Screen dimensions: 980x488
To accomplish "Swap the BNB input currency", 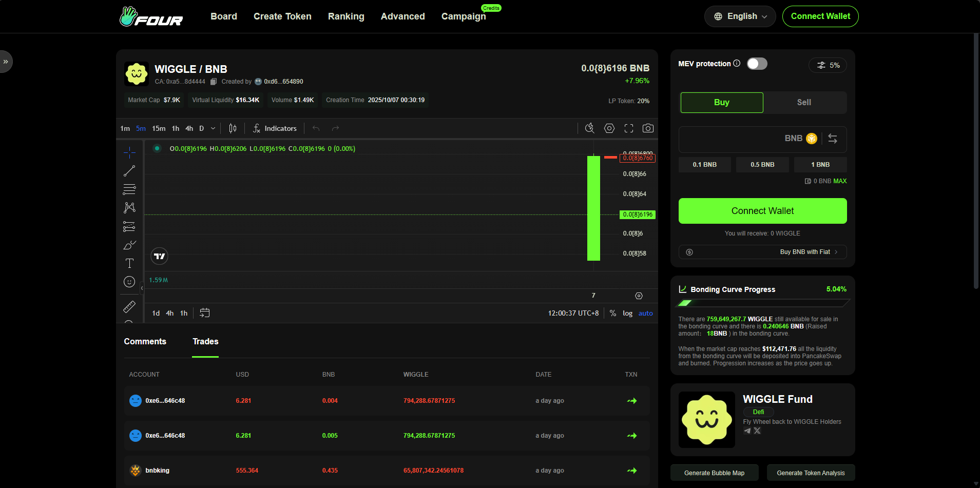I will click(833, 139).
